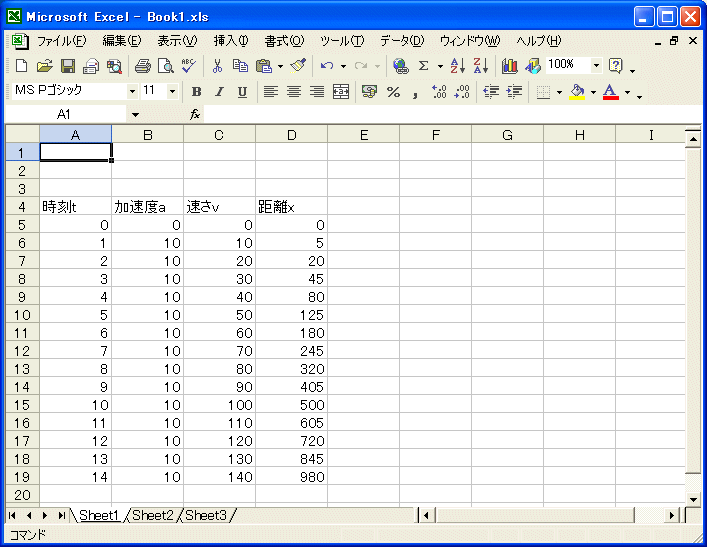Open the zoom 100% dropdown
Screen dimensions: 707x547
(x=596, y=65)
